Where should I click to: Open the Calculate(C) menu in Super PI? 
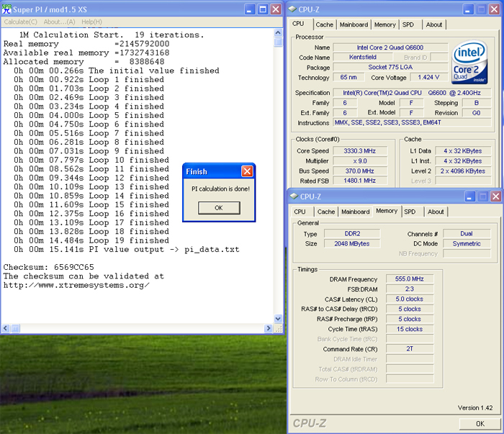tap(21, 22)
